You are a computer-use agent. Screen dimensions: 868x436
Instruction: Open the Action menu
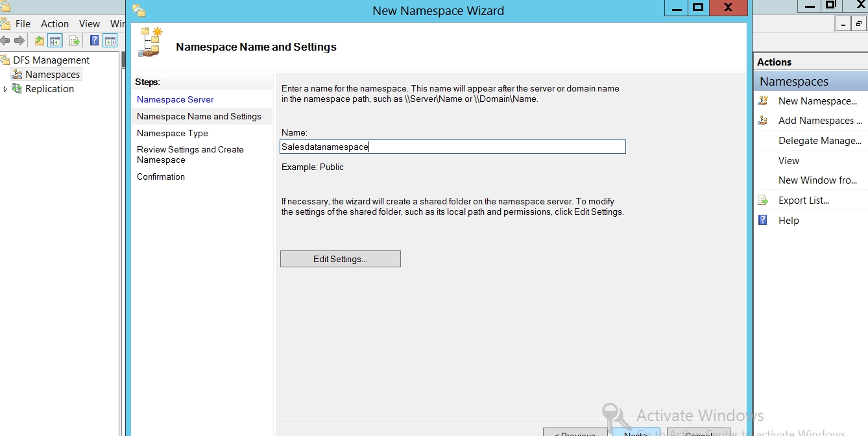(54, 23)
